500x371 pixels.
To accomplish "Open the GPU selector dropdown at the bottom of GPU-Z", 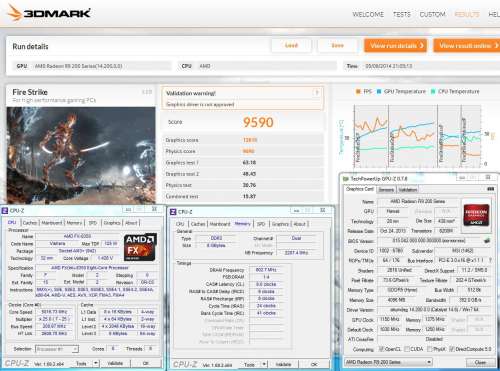I will coord(388,362).
